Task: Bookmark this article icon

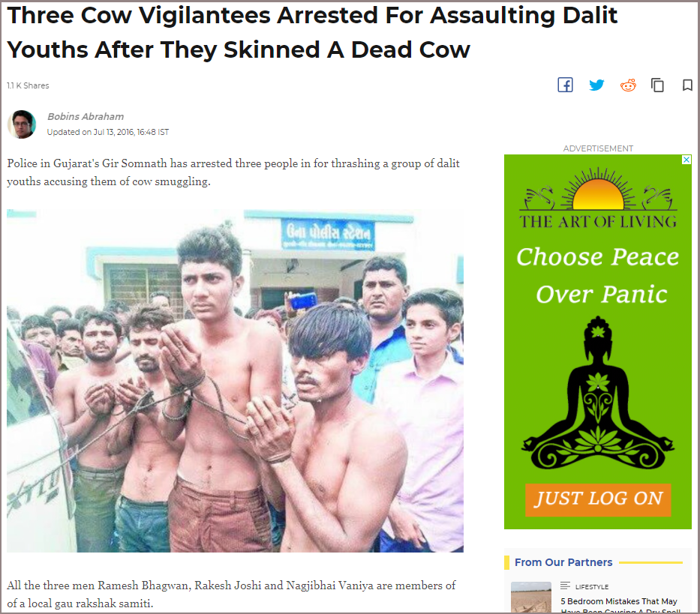Action: (x=687, y=85)
